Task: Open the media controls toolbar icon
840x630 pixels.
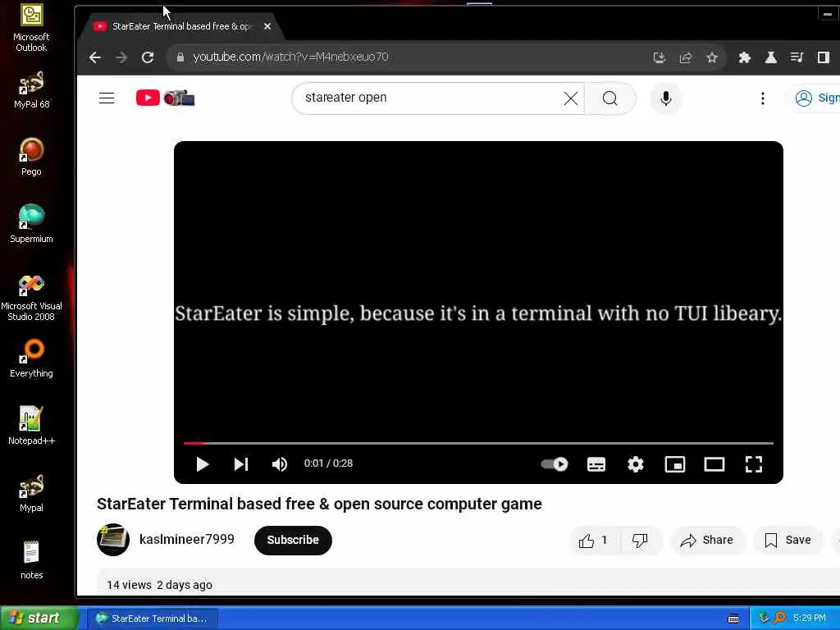Action: pyautogui.click(x=797, y=57)
